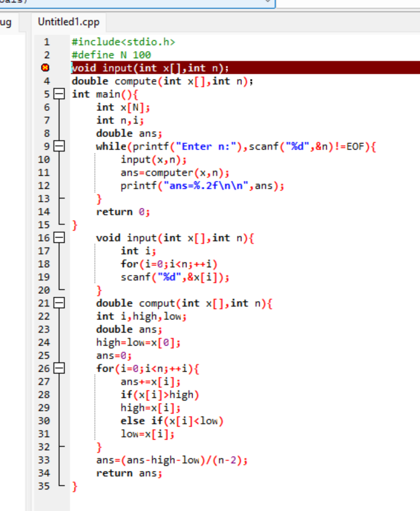Click 'high=x[i];' on line 29

(x=150, y=408)
